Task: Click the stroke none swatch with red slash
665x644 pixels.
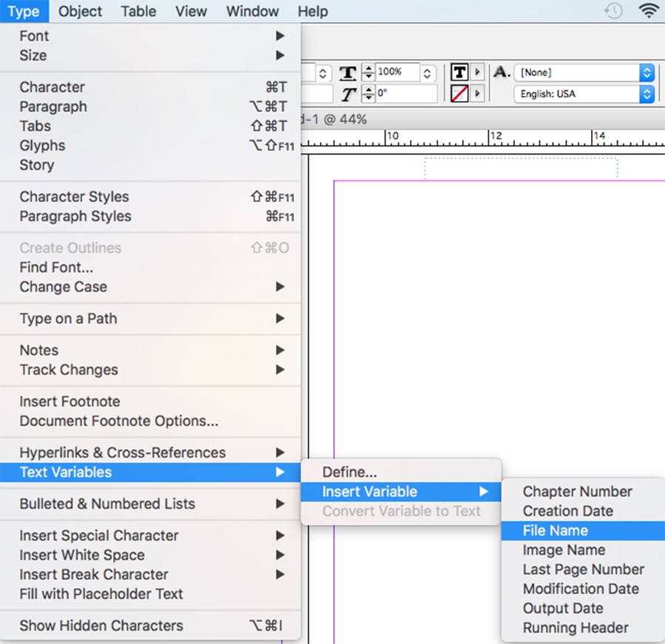Action: (x=460, y=94)
